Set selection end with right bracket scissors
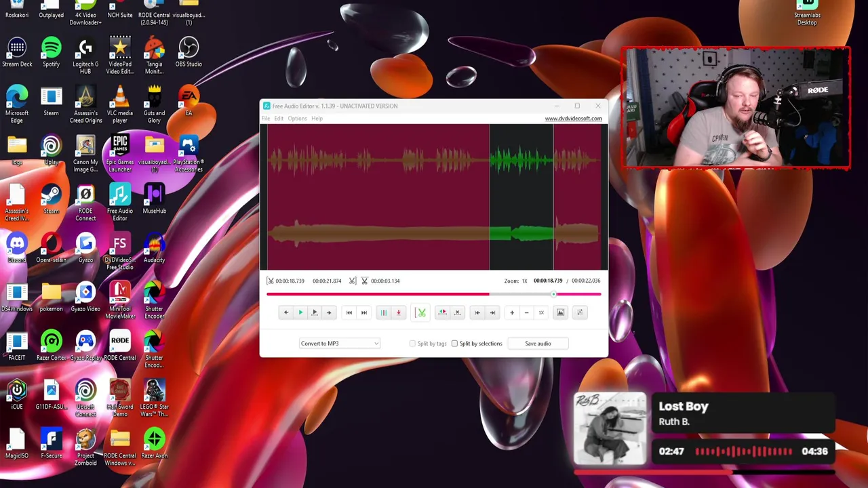868x488 pixels. pos(352,281)
